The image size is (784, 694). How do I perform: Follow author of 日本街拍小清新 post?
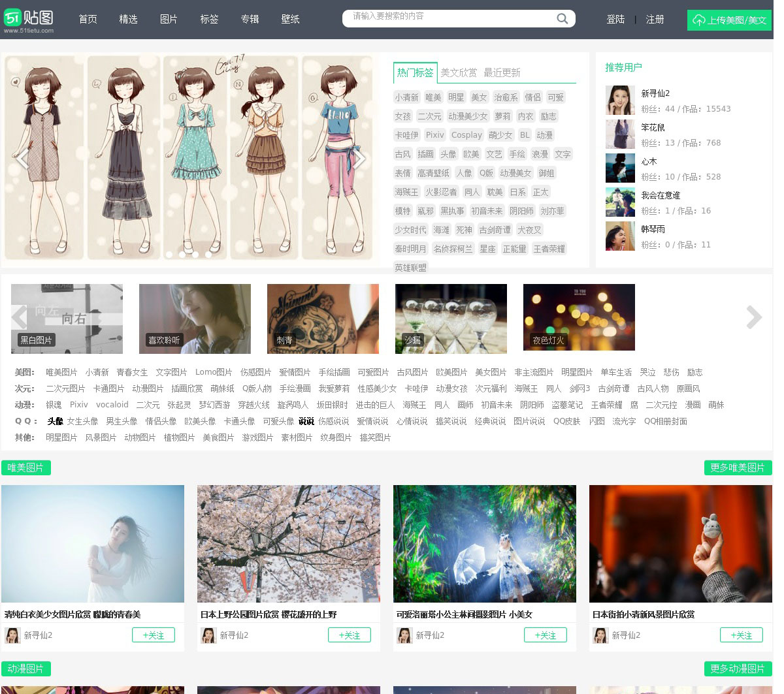tap(741, 635)
